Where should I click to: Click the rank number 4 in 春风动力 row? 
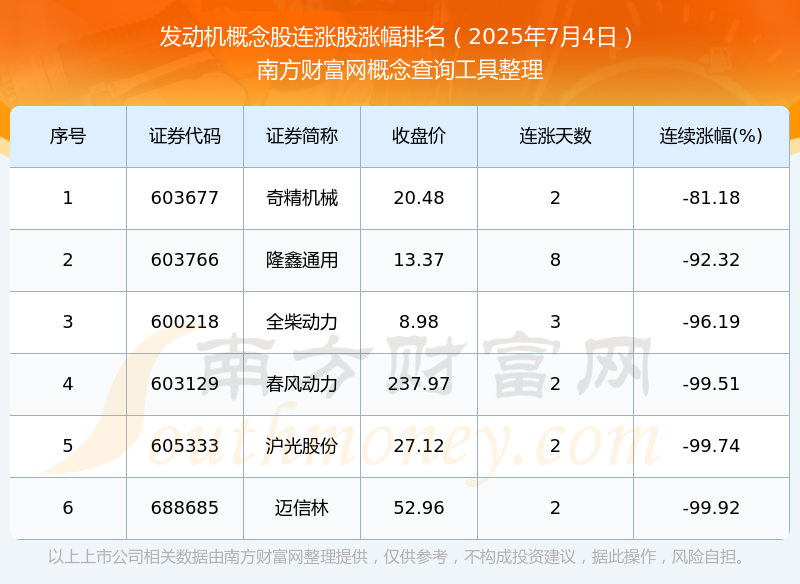(x=68, y=384)
